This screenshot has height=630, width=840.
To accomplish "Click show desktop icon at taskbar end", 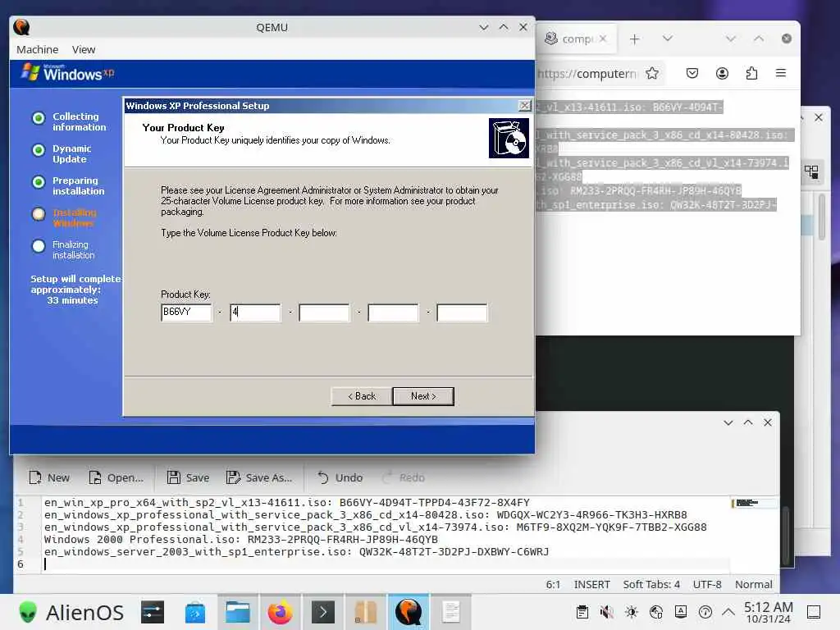I will coord(814,612).
